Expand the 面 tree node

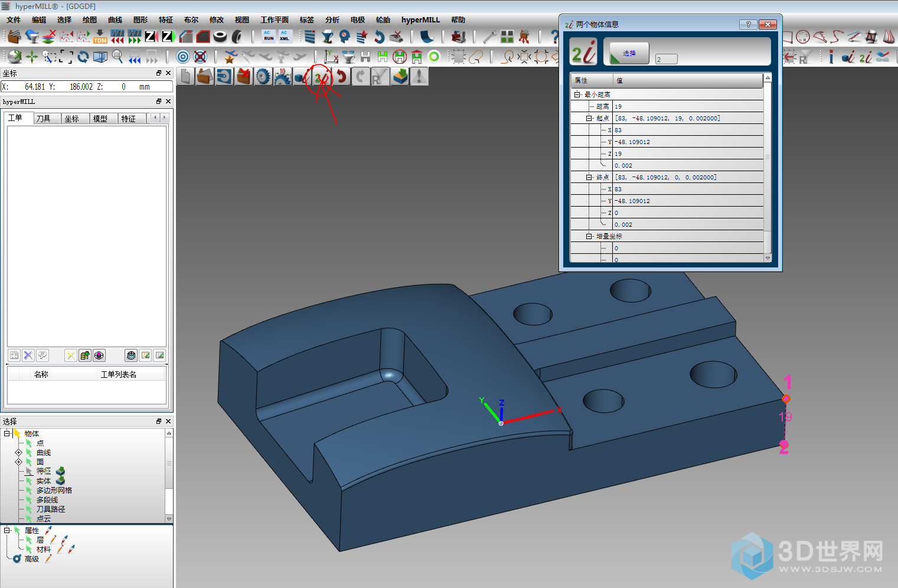[x=18, y=462]
